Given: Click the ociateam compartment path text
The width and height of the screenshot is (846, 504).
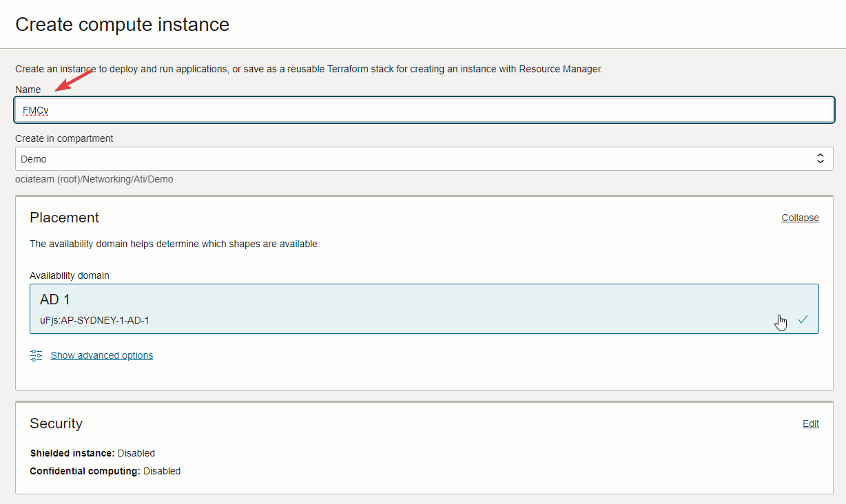Looking at the screenshot, I should click(x=94, y=179).
